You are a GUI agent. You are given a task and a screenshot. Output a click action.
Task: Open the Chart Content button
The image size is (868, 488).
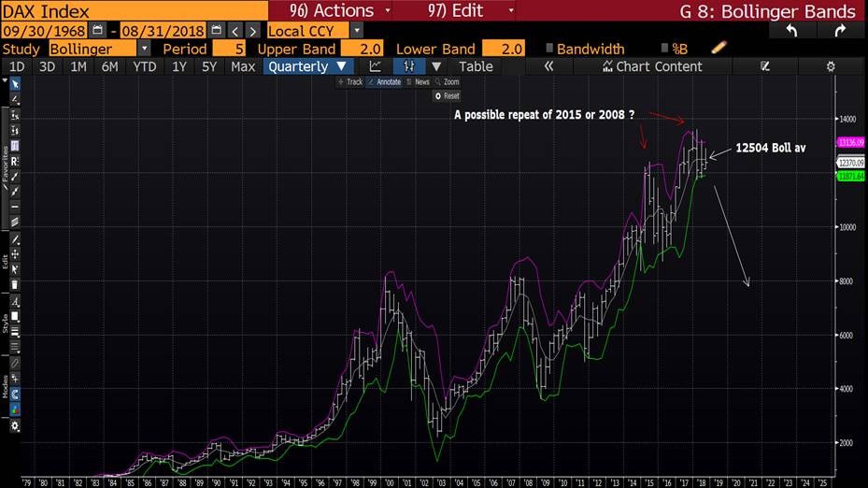click(652, 66)
